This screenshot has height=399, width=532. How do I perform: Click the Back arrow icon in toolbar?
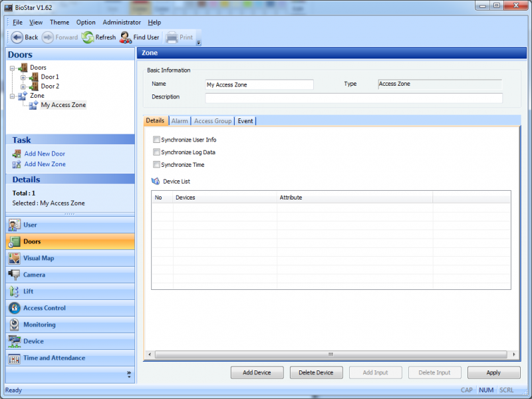(x=17, y=37)
